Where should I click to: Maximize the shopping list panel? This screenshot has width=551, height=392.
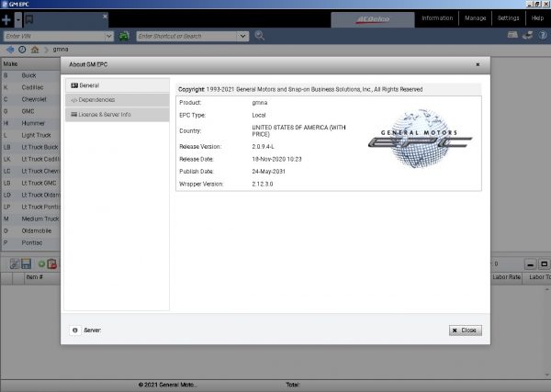click(544, 263)
